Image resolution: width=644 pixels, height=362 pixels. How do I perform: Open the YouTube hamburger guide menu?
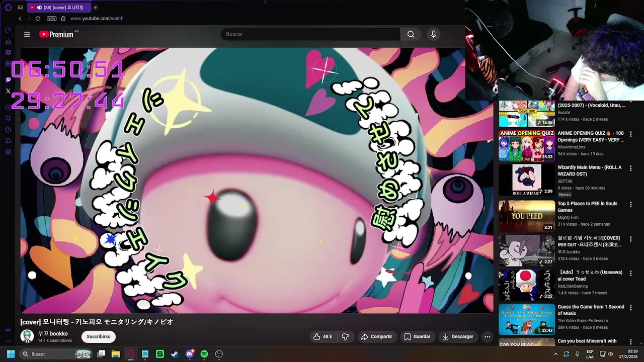click(27, 34)
